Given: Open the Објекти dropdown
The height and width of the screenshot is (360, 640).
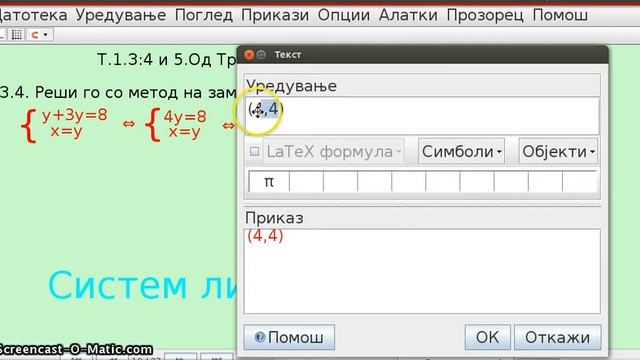Looking at the screenshot, I should tap(558, 152).
